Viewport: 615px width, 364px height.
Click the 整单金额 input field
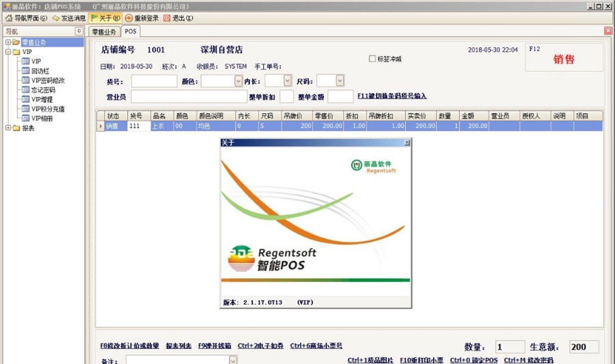(x=340, y=96)
